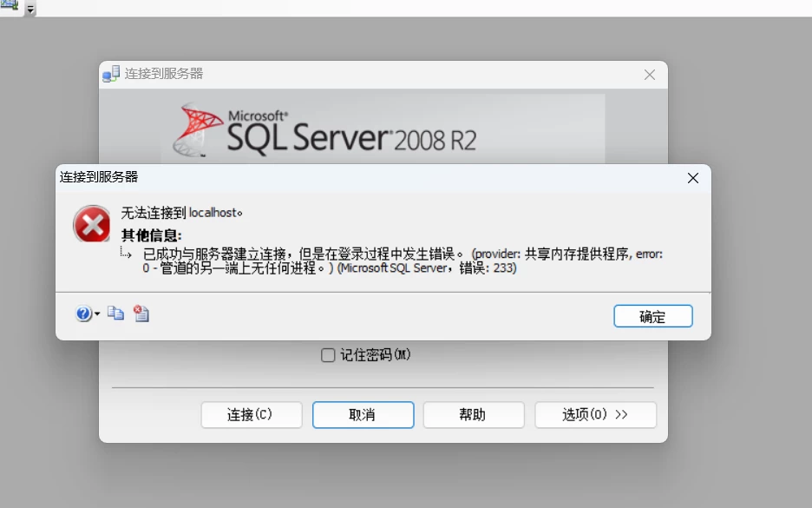The image size is (812, 508).
Task: Click the 连接(C) button
Action: coord(252,415)
